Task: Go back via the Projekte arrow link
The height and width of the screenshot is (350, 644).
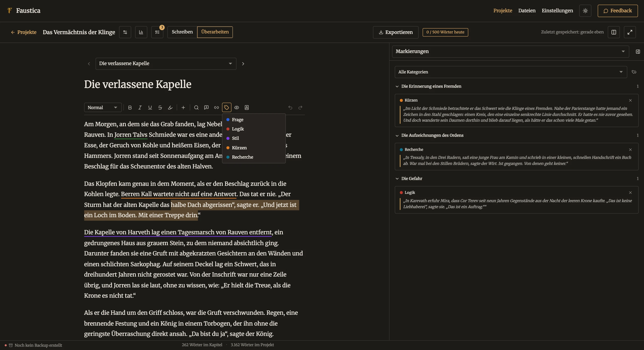Action: point(24,32)
